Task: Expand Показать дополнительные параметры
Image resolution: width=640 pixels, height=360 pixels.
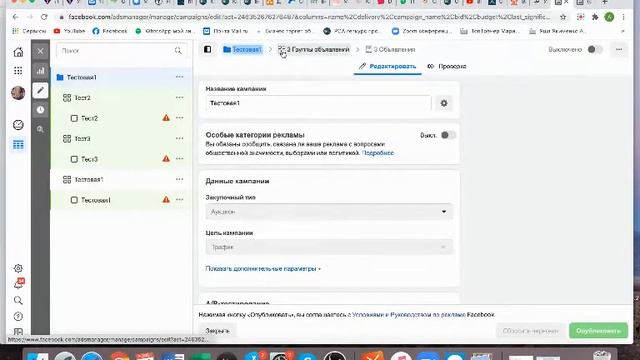Action: [263, 269]
